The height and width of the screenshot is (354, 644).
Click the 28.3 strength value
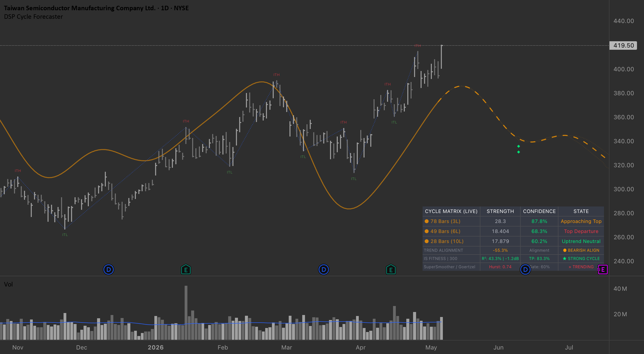(x=500, y=221)
